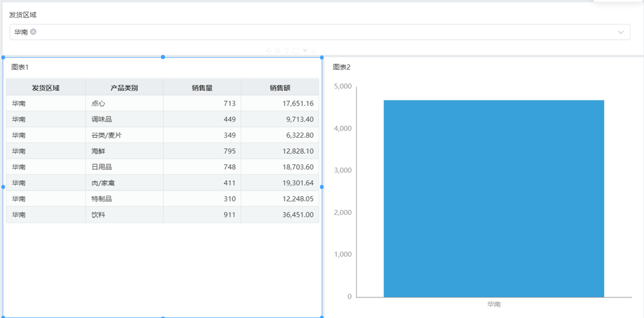Click the 华南 cell in the 点心 row

pyautogui.click(x=46, y=104)
